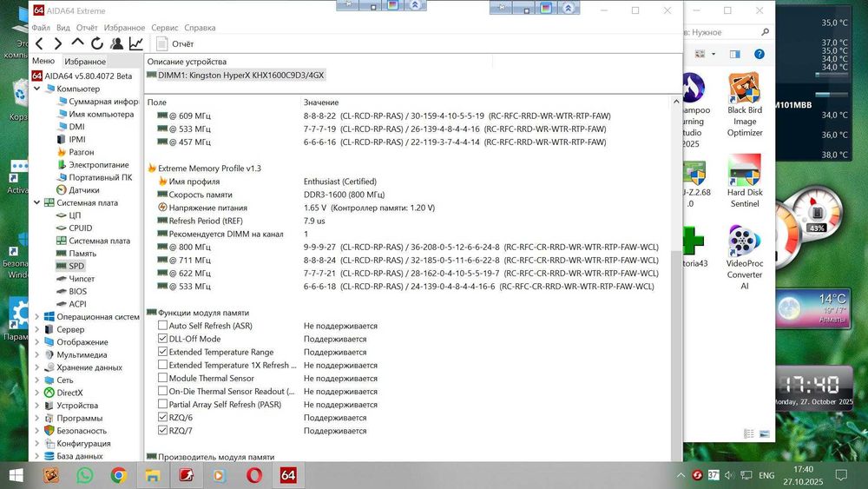Toggle Auto Self Refresh (ASR) checkbox

coord(163,326)
